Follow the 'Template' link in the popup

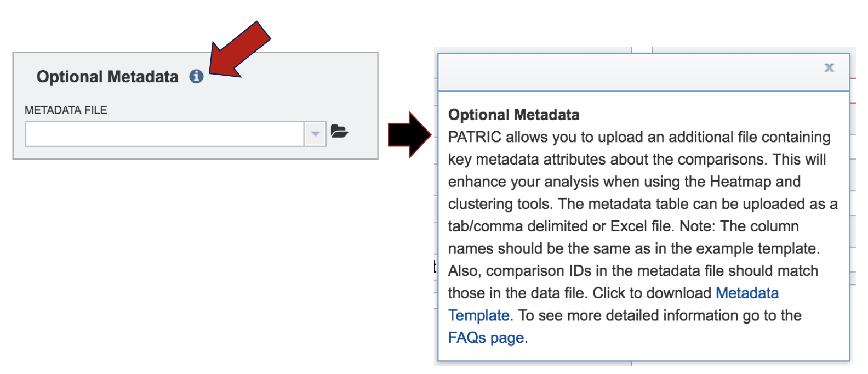point(478,316)
